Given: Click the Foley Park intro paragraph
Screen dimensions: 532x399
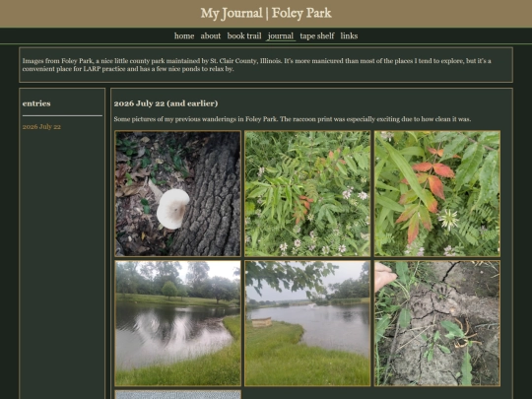Looking at the screenshot, I should tap(257, 65).
